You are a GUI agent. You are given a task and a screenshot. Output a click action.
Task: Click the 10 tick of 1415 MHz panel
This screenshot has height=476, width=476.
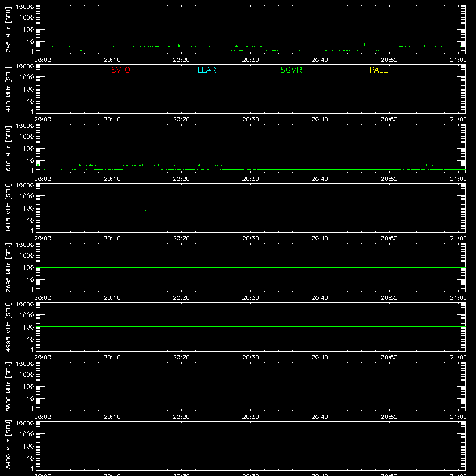point(30,220)
